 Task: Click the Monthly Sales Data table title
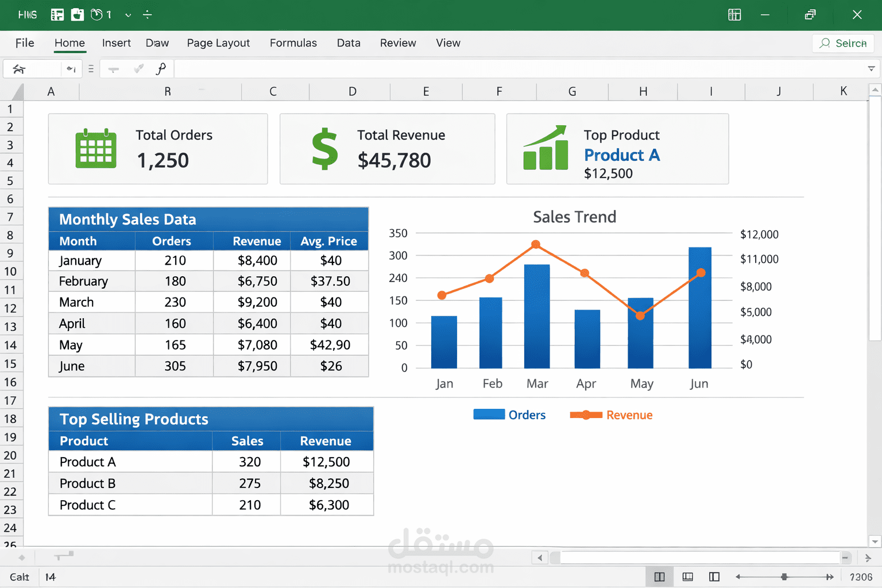tap(127, 219)
